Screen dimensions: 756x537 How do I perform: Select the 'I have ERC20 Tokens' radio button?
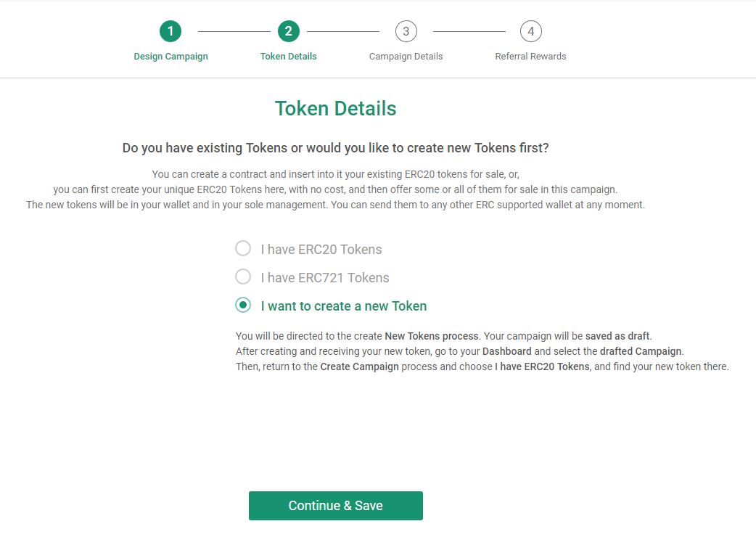pos(243,249)
